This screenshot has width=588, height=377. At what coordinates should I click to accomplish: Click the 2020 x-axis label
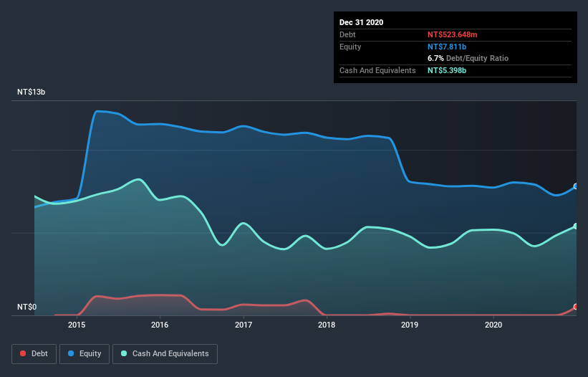pos(493,325)
